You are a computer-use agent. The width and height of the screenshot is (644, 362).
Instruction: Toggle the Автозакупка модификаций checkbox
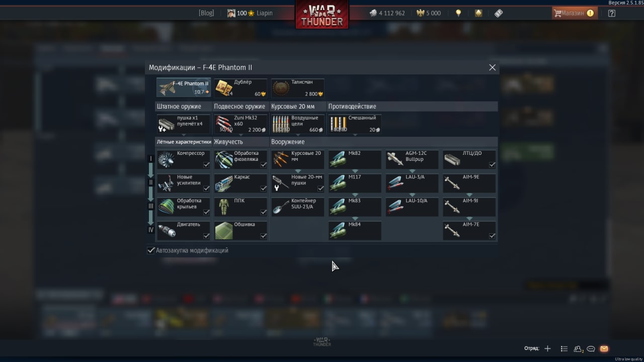click(150, 250)
